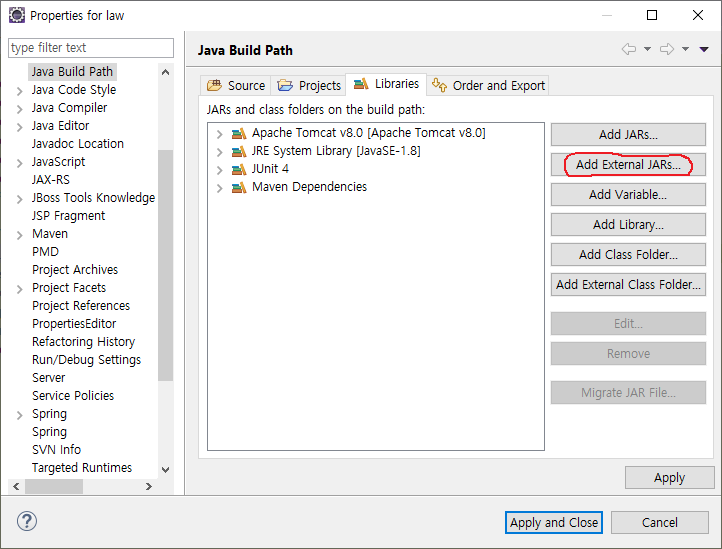Click Add External JARs... button
Viewport: 722px width, 549px height.
628,164
